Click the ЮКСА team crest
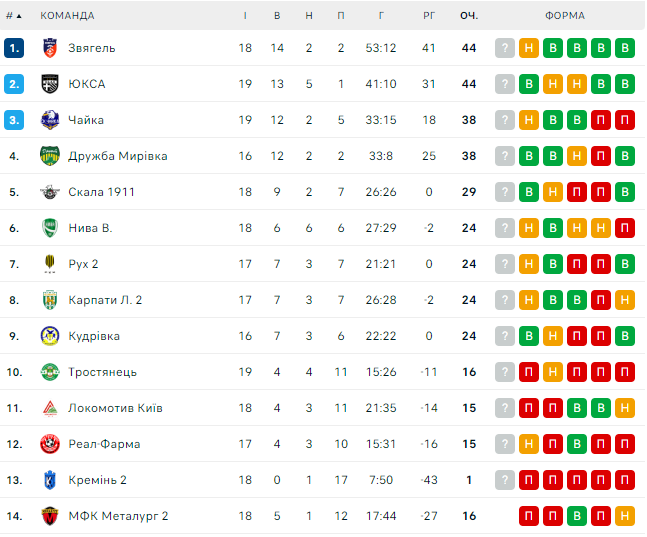Viewport: 647px width, 537px height. [x=50, y=84]
